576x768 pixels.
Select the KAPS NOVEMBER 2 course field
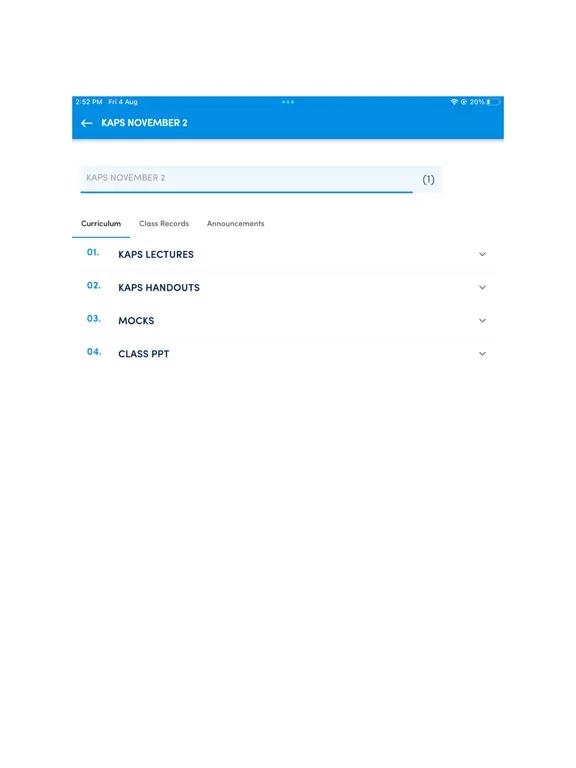(261, 179)
